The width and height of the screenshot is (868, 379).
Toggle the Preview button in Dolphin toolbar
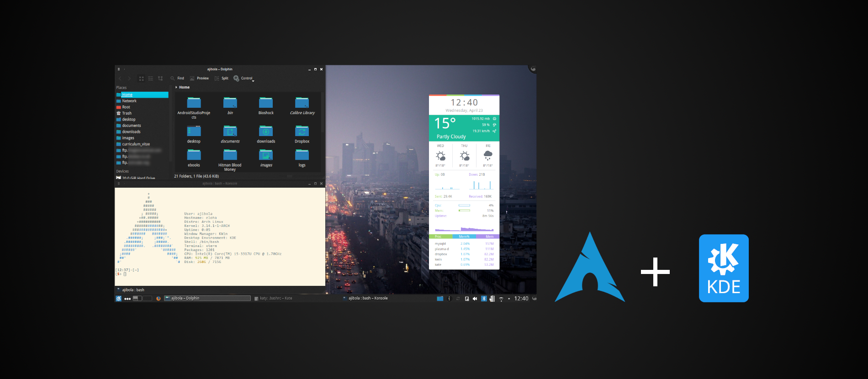[199, 79]
